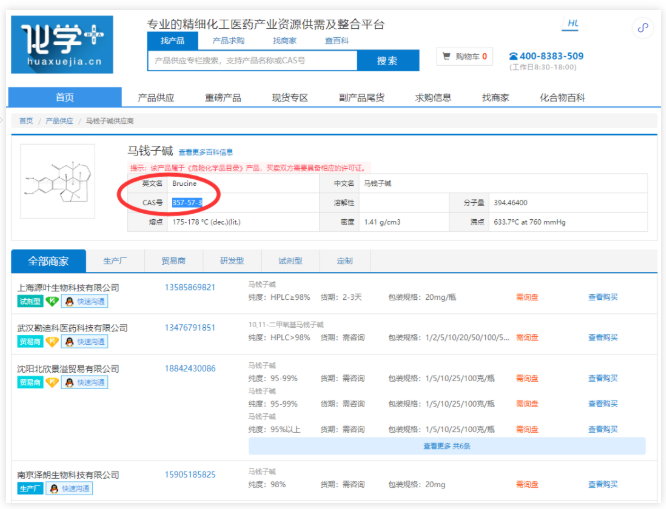Click 产品供应 in the breadcrumb path

pos(59,120)
